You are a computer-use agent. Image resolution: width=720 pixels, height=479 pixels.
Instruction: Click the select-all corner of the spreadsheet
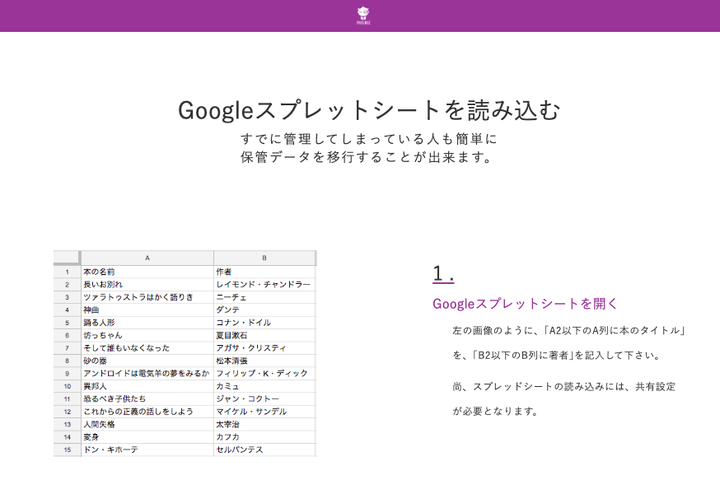click(x=67, y=258)
